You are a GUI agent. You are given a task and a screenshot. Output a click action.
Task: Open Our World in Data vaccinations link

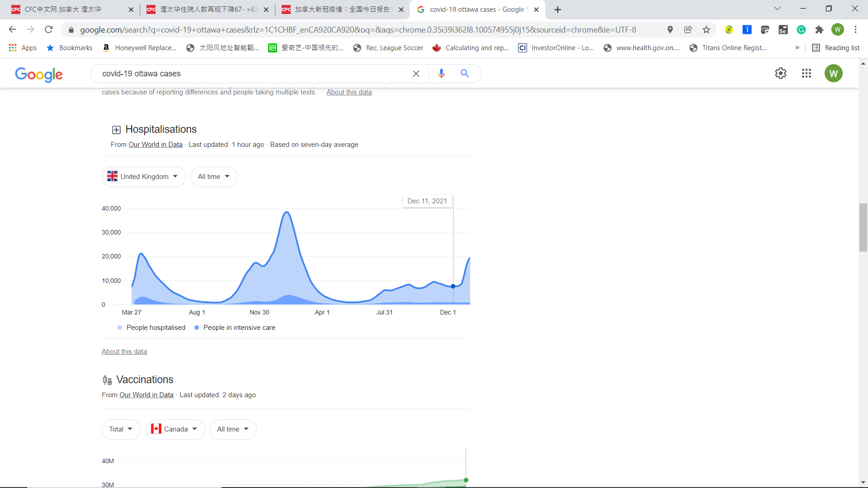pos(146,395)
